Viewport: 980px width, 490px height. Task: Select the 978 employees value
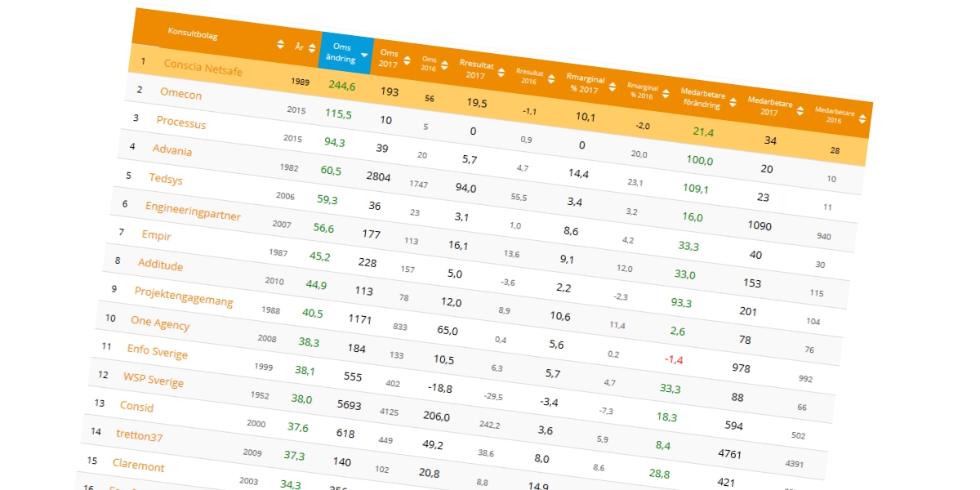(x=742, y=367)
